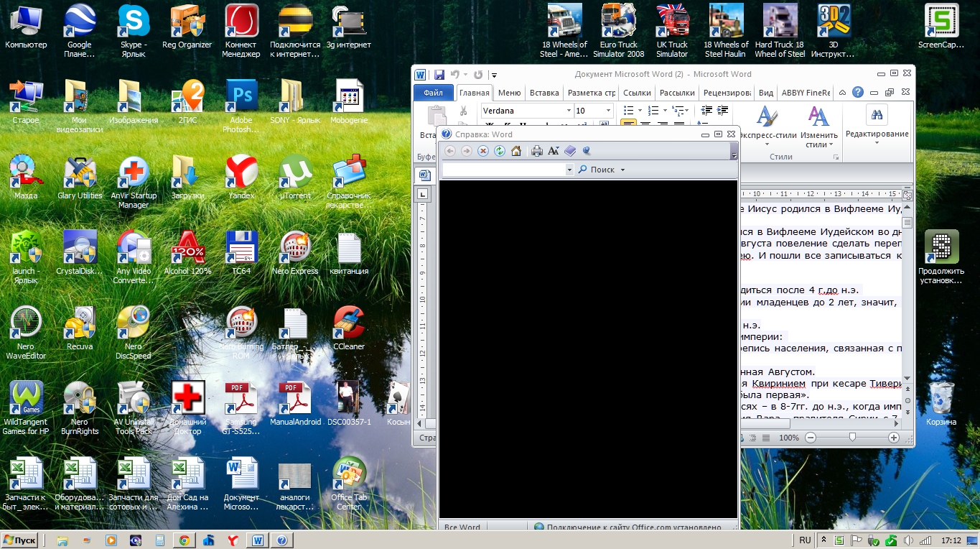Stop loading in the Word Help window

coord(482,151)
